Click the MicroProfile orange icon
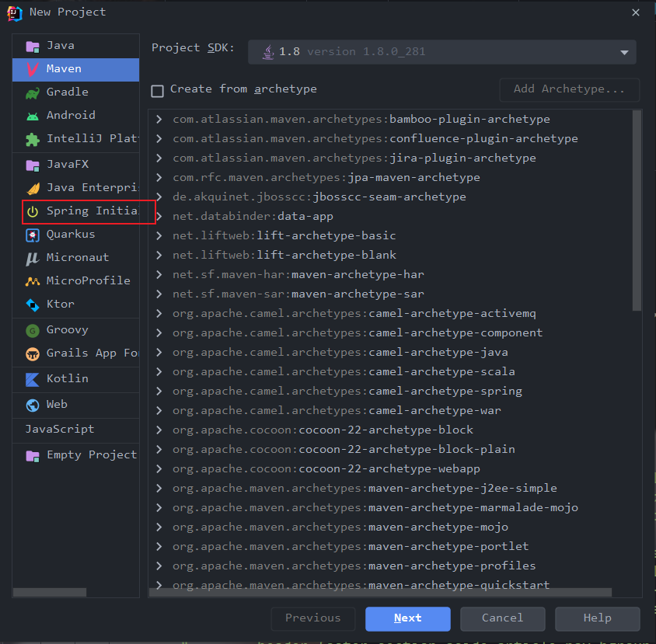 point(32,281)
